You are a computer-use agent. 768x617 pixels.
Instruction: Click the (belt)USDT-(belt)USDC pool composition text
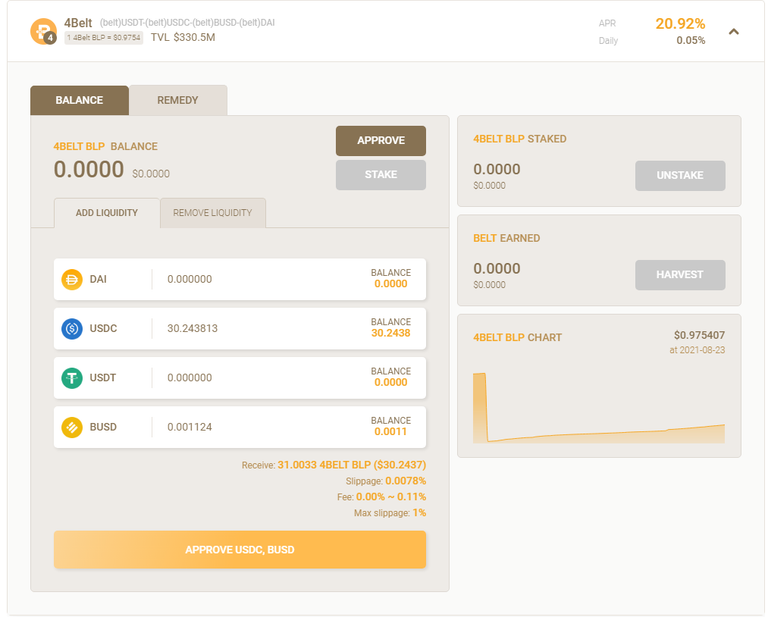[187, 23]
